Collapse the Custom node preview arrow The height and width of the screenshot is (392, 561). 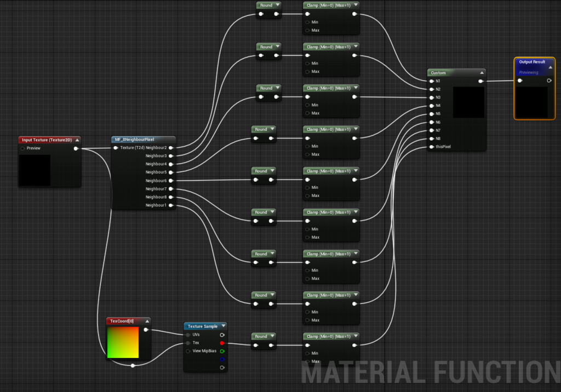pyautogui.click(x=482, y=73)
